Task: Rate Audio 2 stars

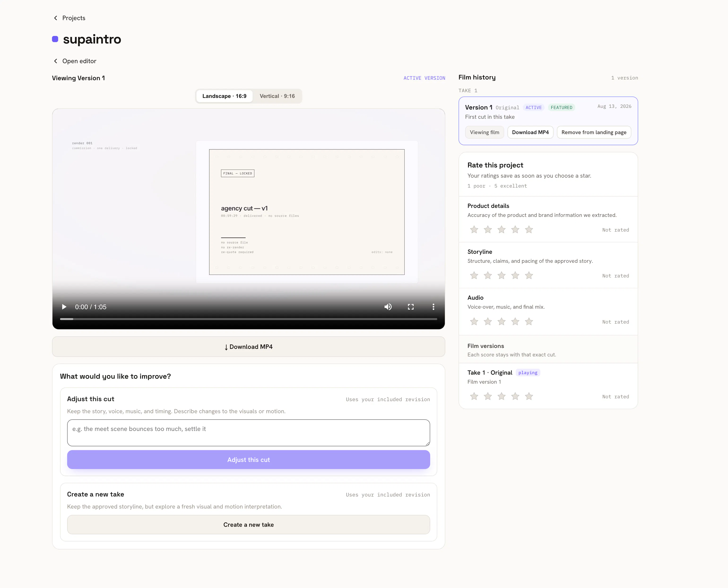Action: pos(488,321)
